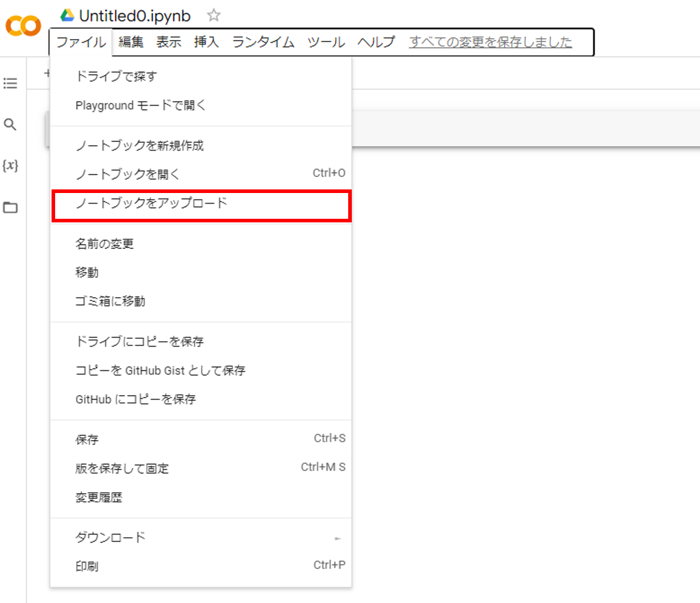The image size is (700, 603).
Task: Open the ランタイム menu
Action: (x=263, y=42)
